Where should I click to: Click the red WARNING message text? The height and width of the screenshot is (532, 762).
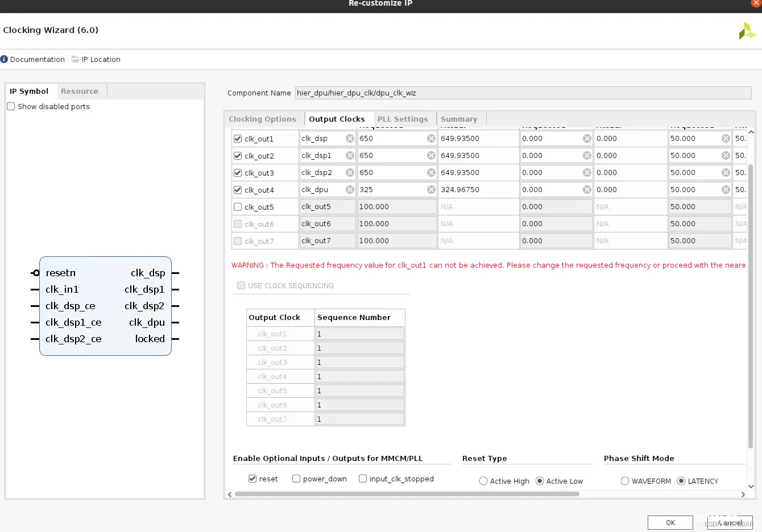(488, 265)
